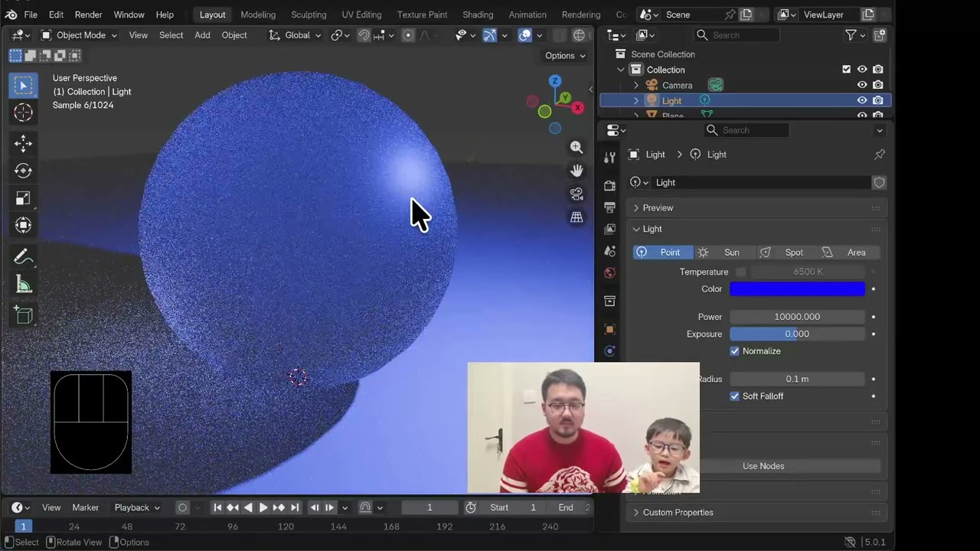980x551 pixels.
Task: Open the Tool properties tab
Action: [x=609, y=157]
